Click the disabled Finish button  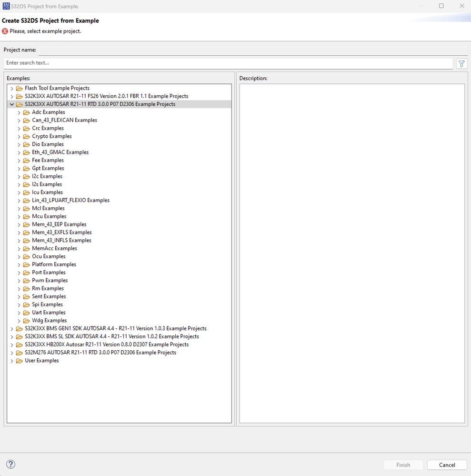tap(403, 465)
